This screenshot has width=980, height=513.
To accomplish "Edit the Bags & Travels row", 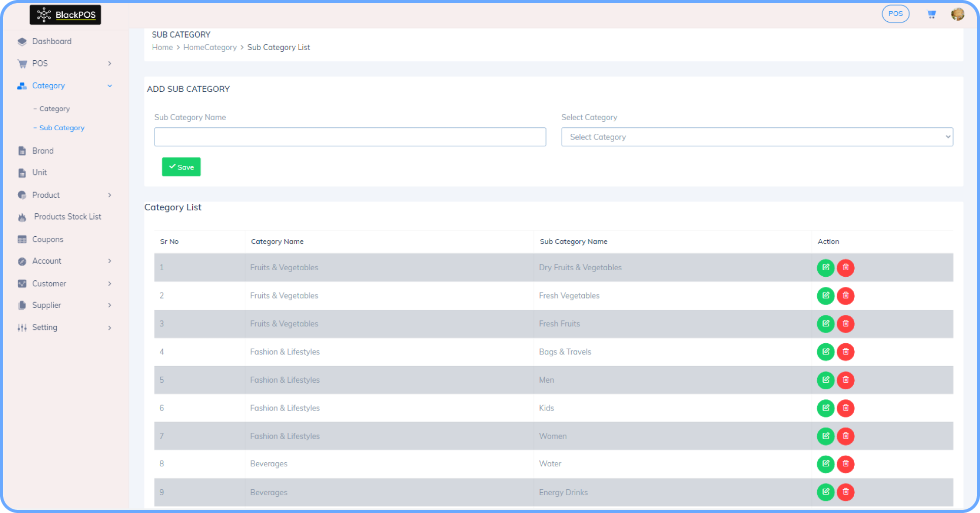I will click(x=826, y=352).
